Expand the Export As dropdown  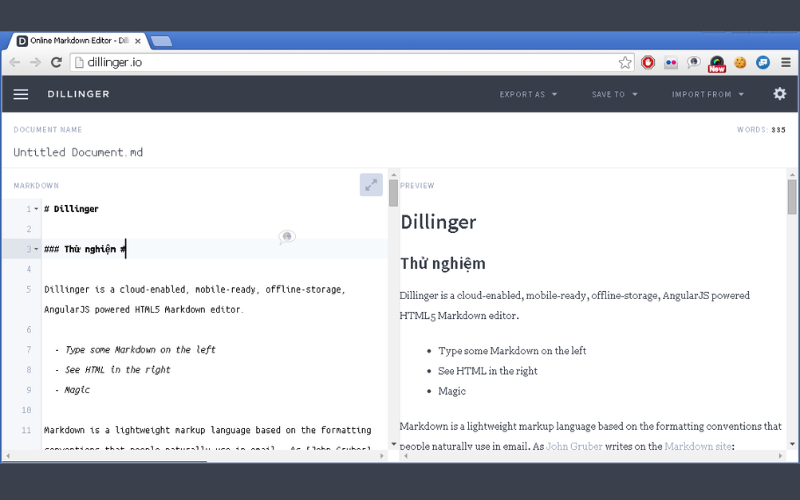(528, 95)
